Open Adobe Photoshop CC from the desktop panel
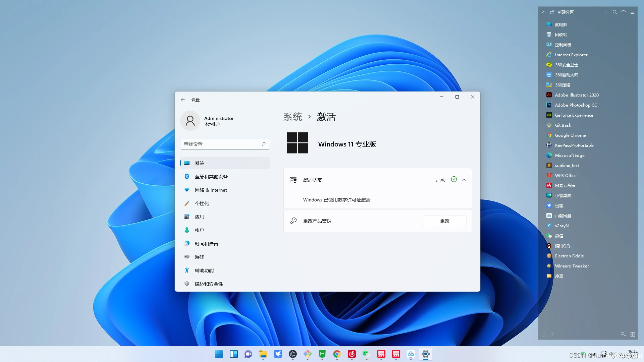This screenshot has width=644, height=362. coord(576,105)
